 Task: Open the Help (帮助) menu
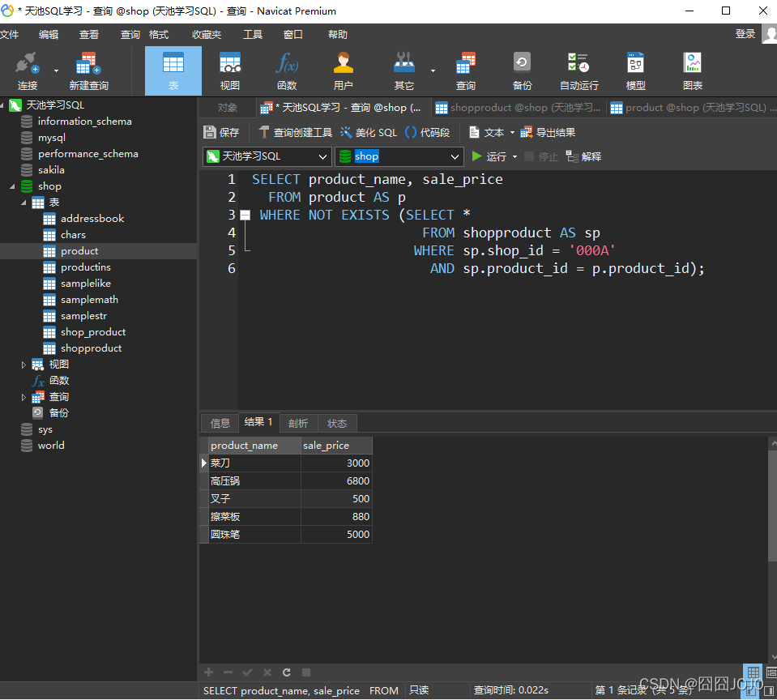click(x=338, y=35)
